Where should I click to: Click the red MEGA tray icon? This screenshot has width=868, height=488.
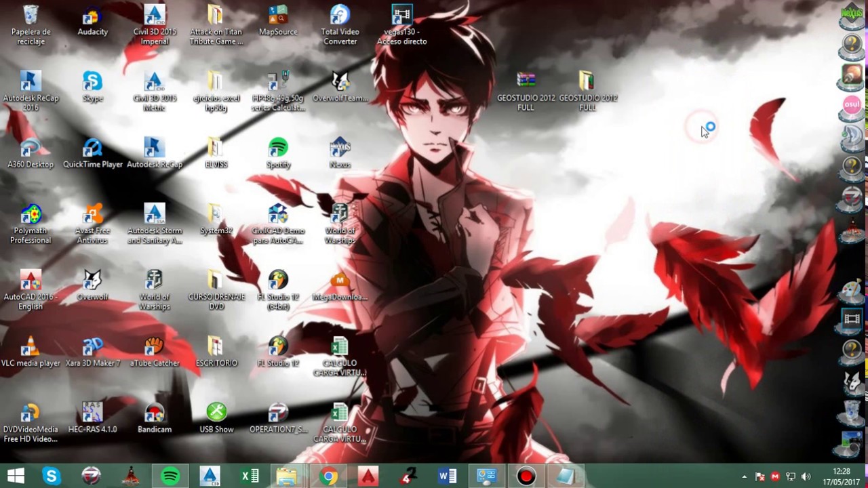coord(775,476)
